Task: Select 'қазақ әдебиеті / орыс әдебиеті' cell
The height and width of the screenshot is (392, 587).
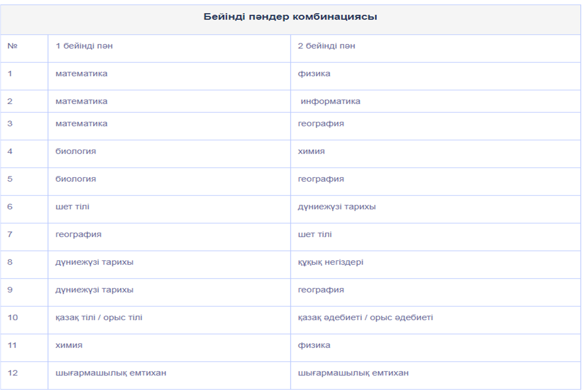Action: 365,318
